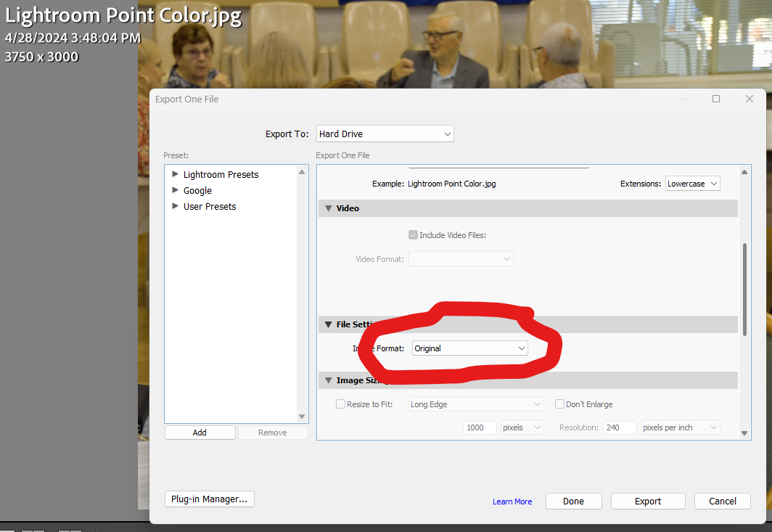Viewport: 772px width, 532px height.
Task: Open the Image Format dropdown showing Original
Action: (x=469, y=348)
